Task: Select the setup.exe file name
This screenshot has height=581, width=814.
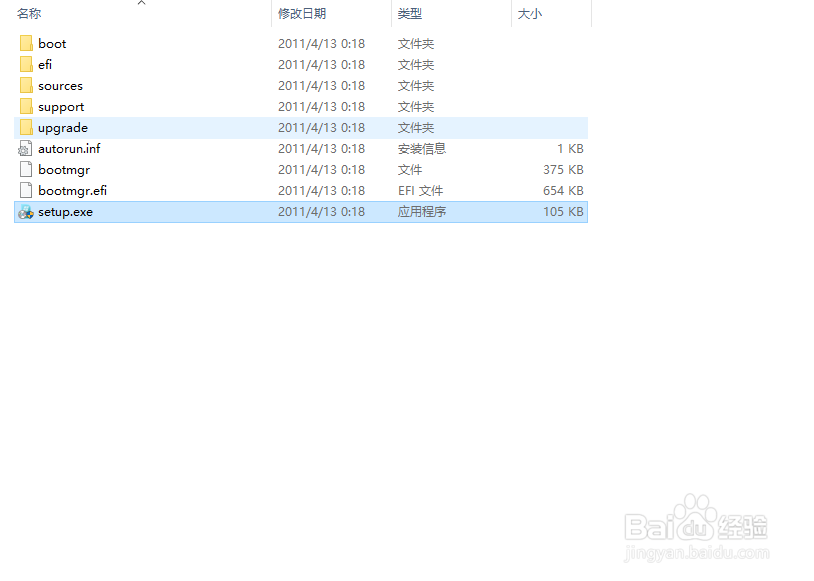Action: pyautogui.click(x=66, y=211)
